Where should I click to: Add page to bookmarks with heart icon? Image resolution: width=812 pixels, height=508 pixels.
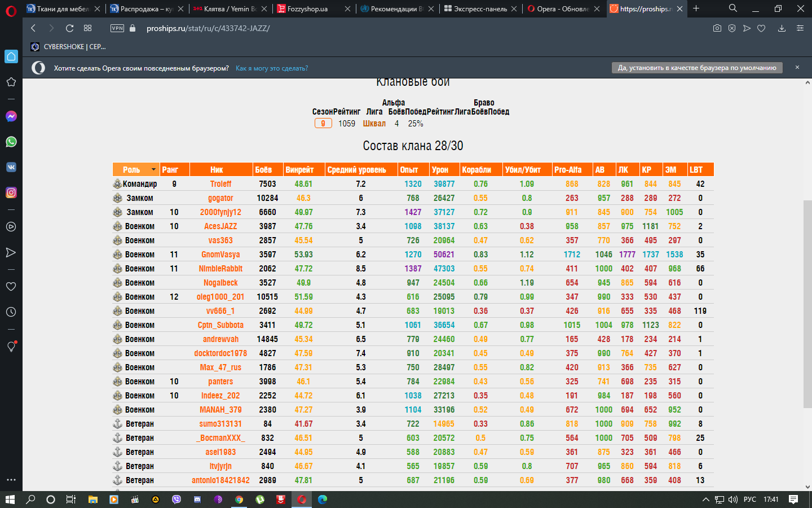pos(761,28)
